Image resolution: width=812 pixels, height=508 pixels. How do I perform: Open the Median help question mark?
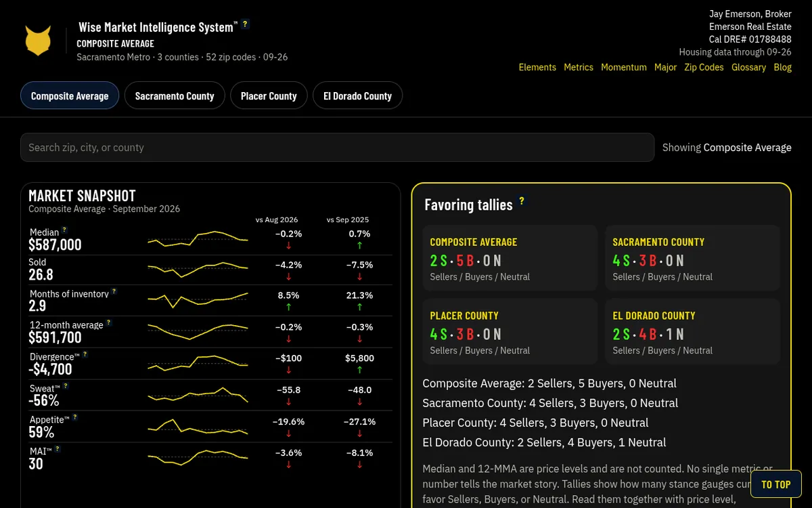pyautogui.click(x=64, y=230)
